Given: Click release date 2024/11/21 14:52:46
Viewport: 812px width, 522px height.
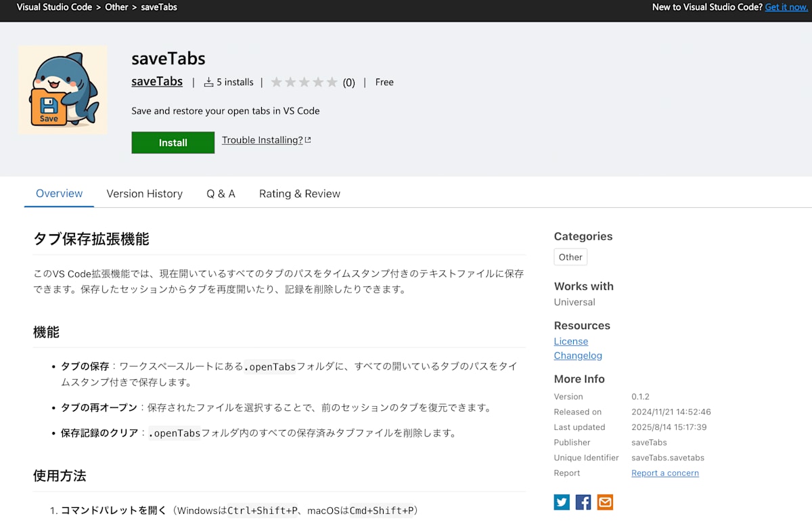Looking at the screenshot, I should point(671,412).
